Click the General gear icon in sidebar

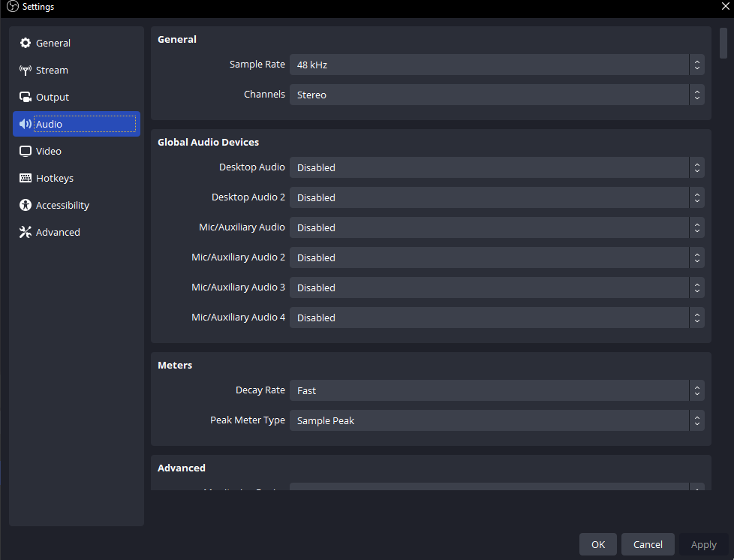[x=26, y=43]
